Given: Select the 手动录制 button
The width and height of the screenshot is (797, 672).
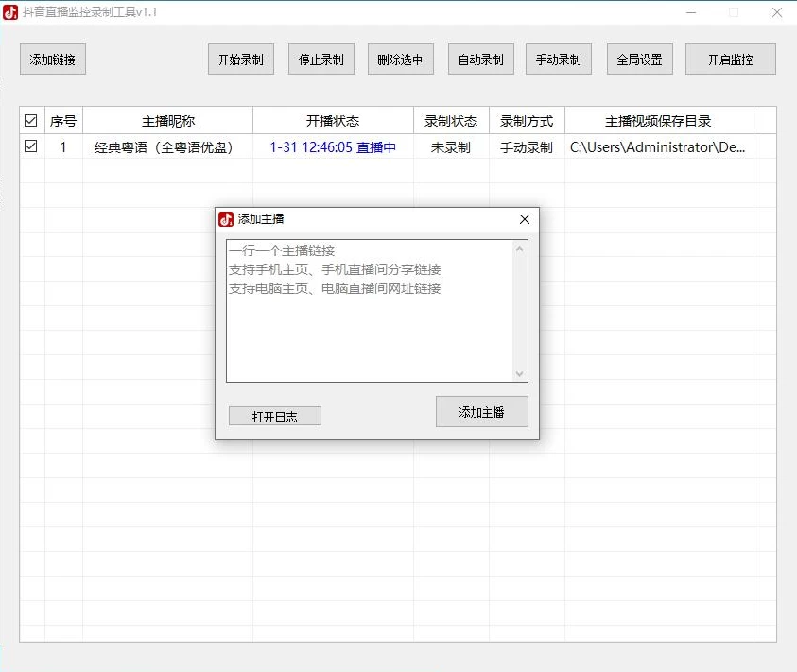Looking at the screenshot, I should pos(558,60).
